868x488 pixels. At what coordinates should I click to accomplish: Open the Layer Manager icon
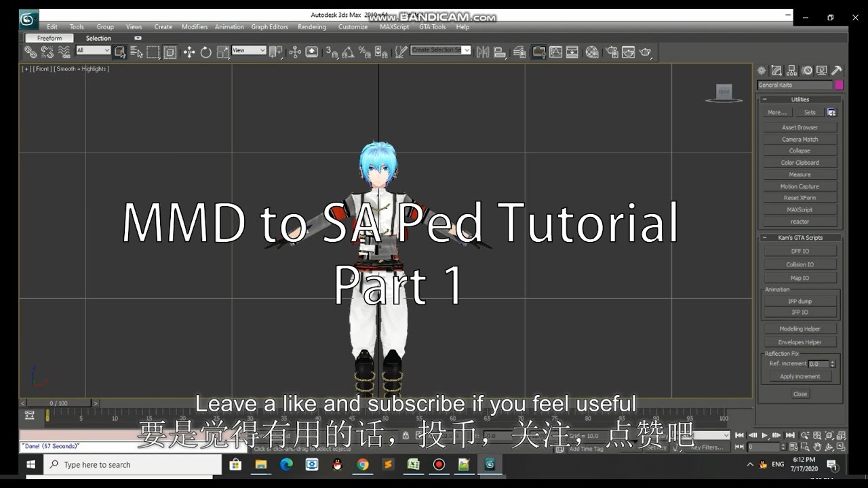pos(519,52)
